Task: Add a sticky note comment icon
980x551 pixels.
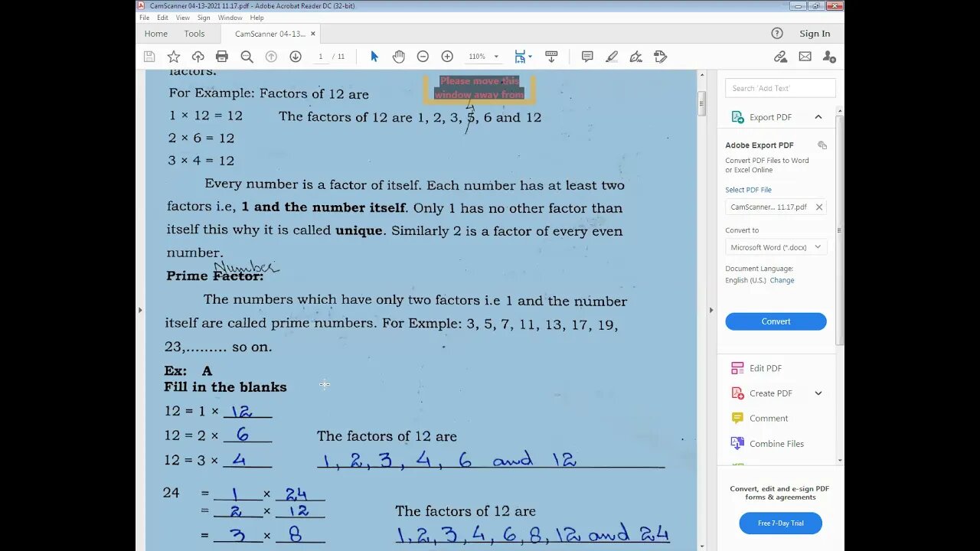Action: coord(587,57)
